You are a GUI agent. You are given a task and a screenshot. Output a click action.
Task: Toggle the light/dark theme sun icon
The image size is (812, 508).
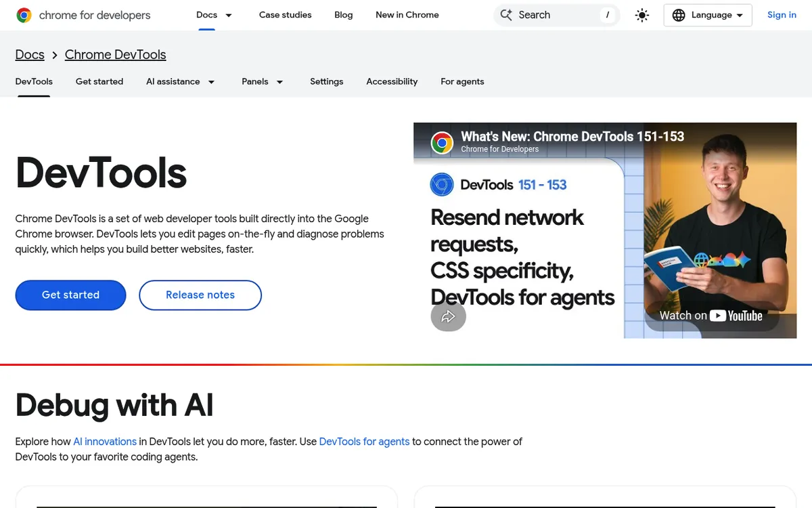tap(642, 15)
